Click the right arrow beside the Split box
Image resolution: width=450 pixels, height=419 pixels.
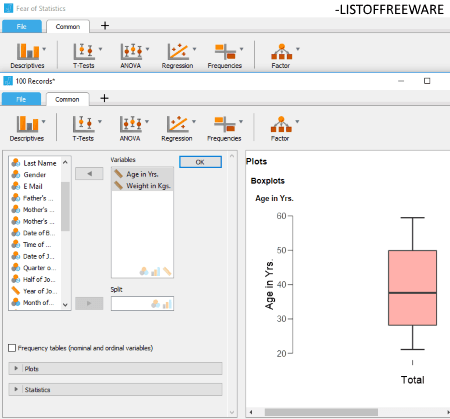pyautogui.click(x=89, y=303)
